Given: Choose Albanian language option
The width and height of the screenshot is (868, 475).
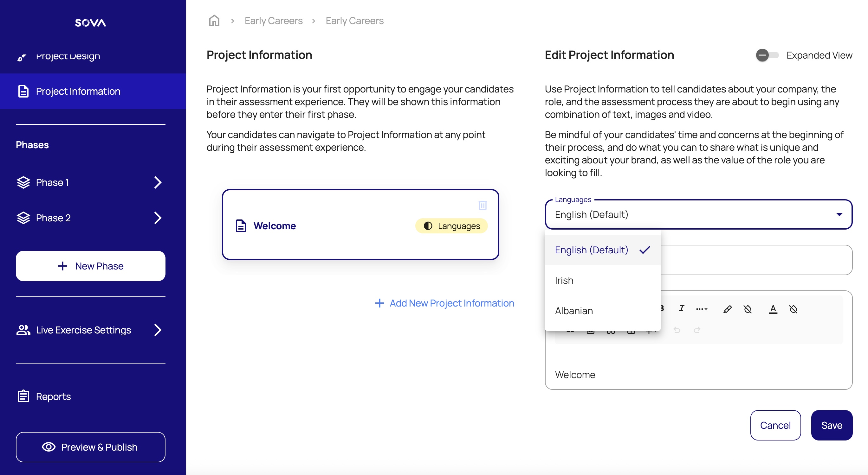Looking at the screenshot, I should click(x=574, y=310).
